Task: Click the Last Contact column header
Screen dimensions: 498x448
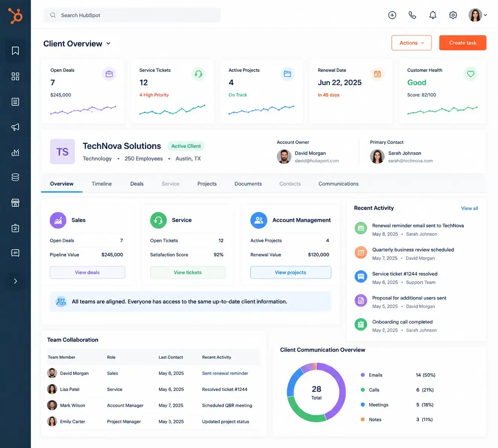Action: coord(171,357)
